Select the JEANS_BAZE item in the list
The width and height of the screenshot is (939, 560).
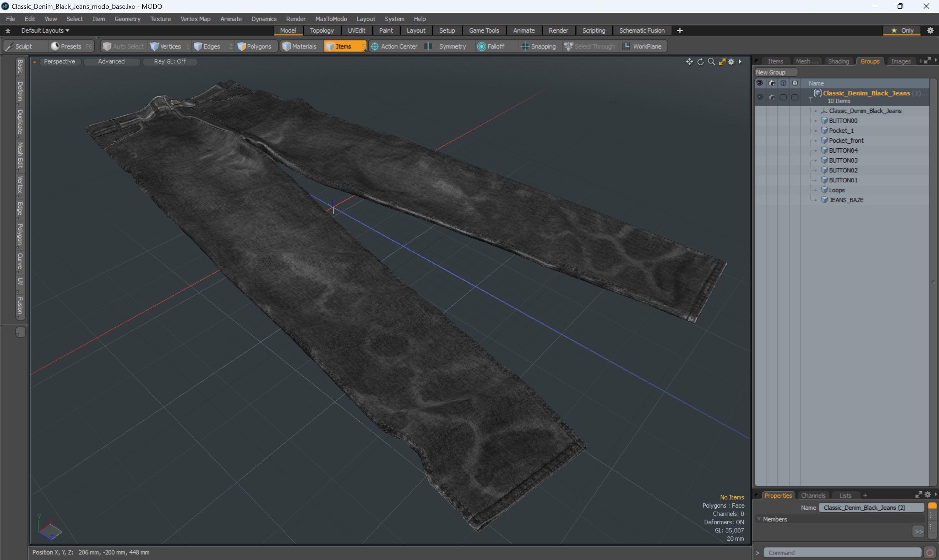846,200
